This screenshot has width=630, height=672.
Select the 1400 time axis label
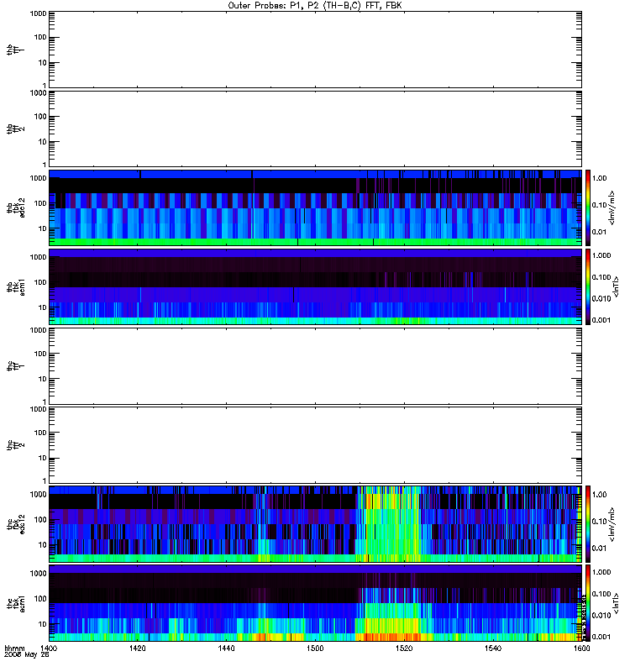click(49, 648)
